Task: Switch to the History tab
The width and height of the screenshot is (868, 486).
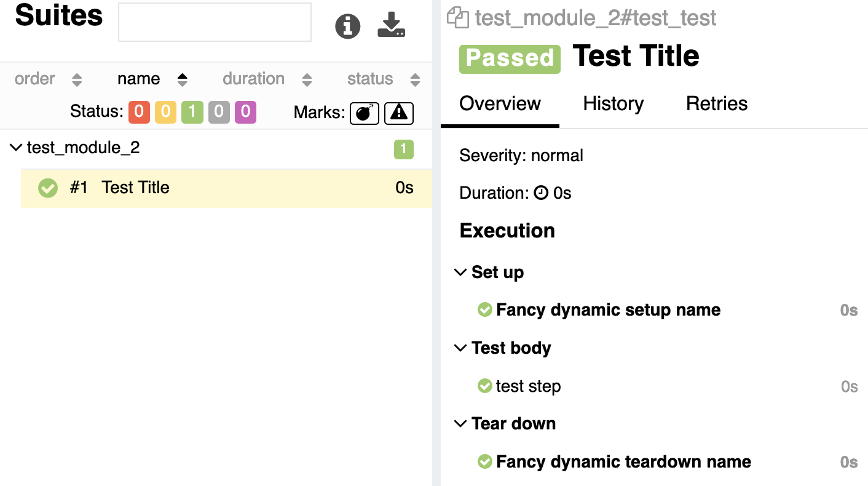Action: (x=614, y=103)
